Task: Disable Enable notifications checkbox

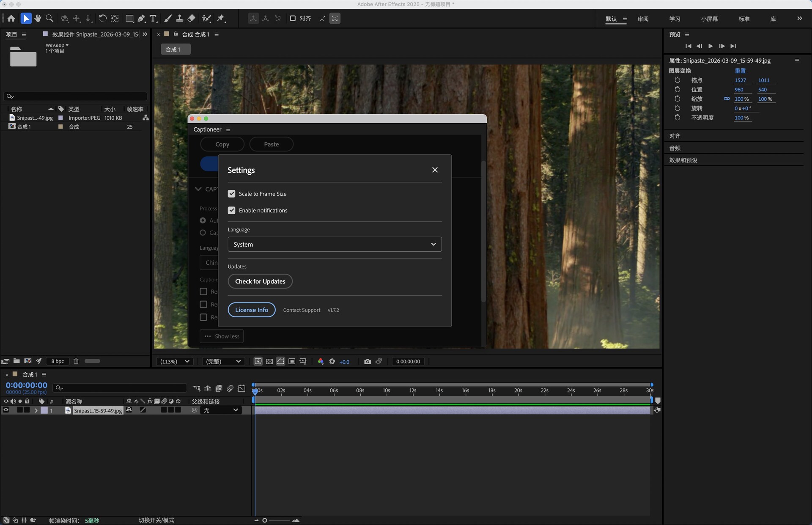Action: (231, 210)
